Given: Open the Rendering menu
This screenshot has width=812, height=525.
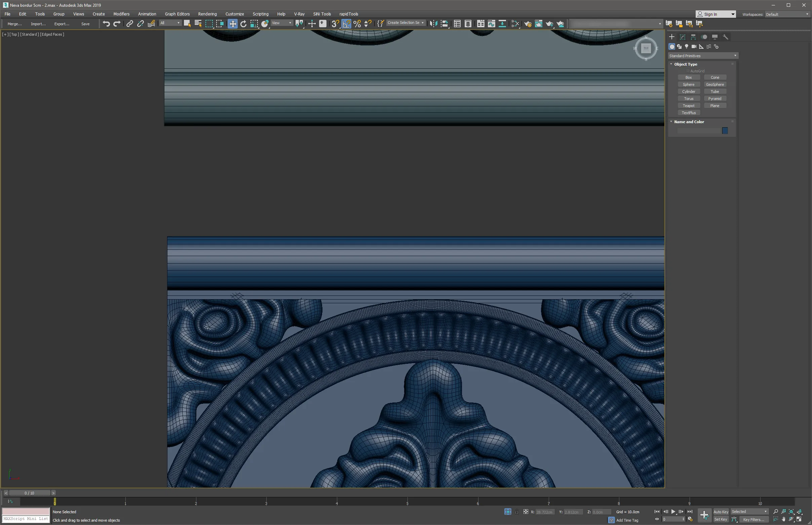Looking at the screenshot, I should [207, 14].
